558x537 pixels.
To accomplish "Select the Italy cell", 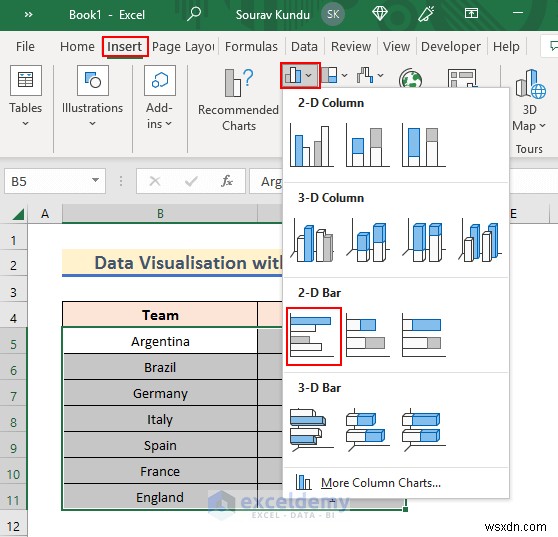I will [x=160, y=419].
